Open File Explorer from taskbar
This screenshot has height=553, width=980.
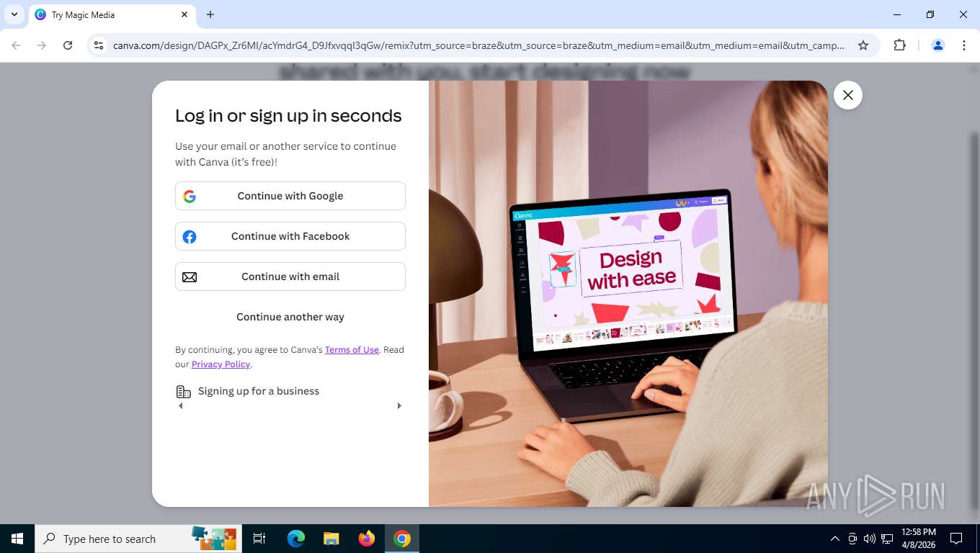[331, 539]
